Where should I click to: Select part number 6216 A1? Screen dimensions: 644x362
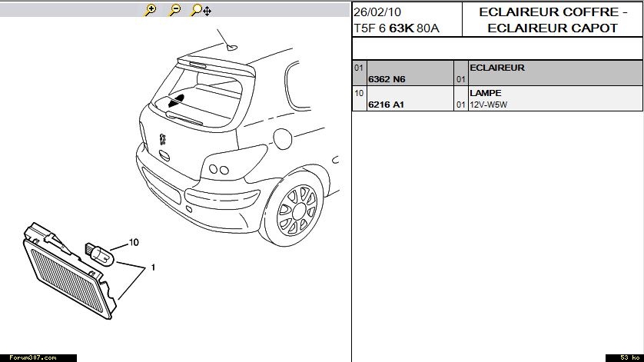tap(386, 105)
